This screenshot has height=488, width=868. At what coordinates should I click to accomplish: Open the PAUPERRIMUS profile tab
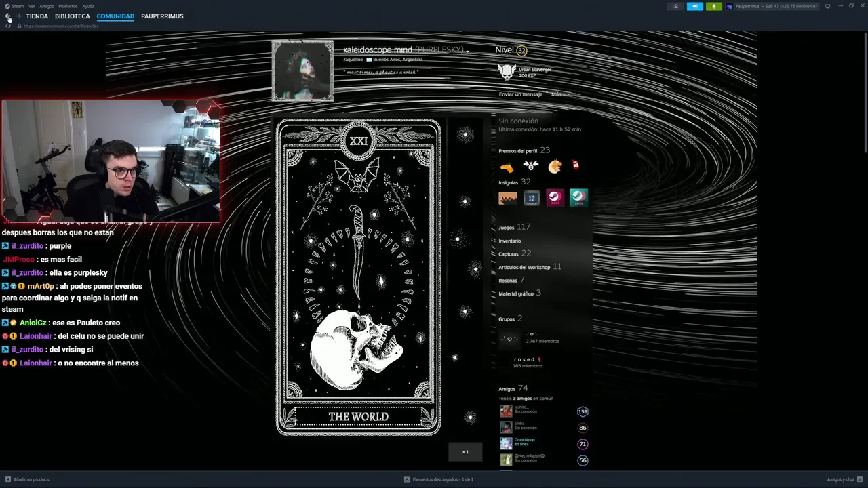coord(162,16)
